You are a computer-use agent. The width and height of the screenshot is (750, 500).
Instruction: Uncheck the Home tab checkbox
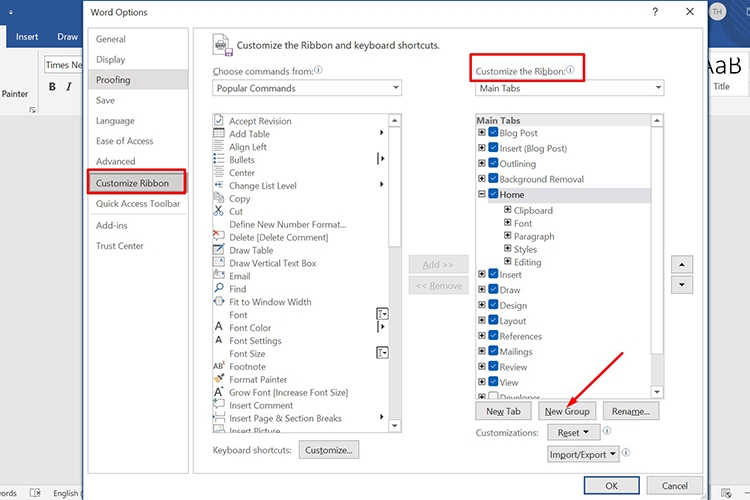(493, 194)
